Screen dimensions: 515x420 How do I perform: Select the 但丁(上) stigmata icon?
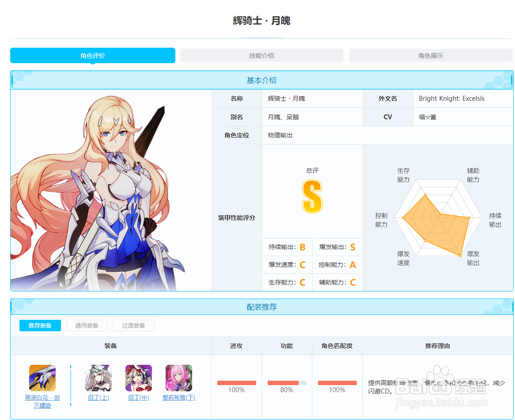click(98, 378)
